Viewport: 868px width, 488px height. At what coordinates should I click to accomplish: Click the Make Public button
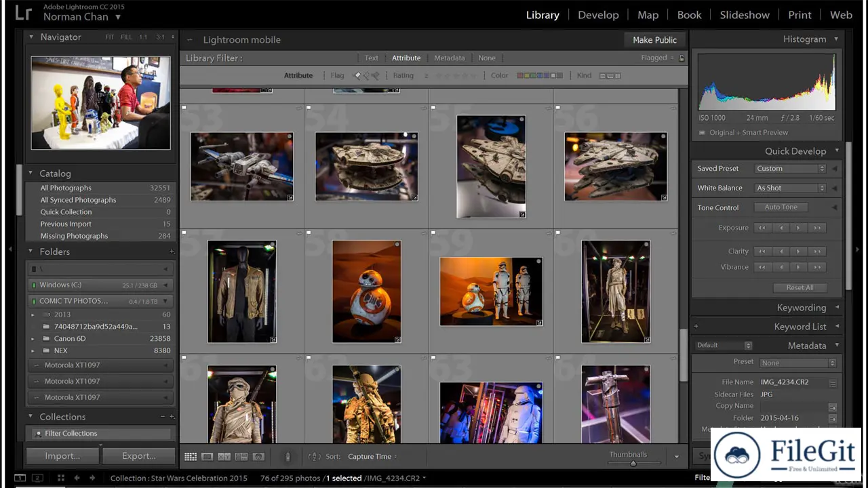point(654,40)
